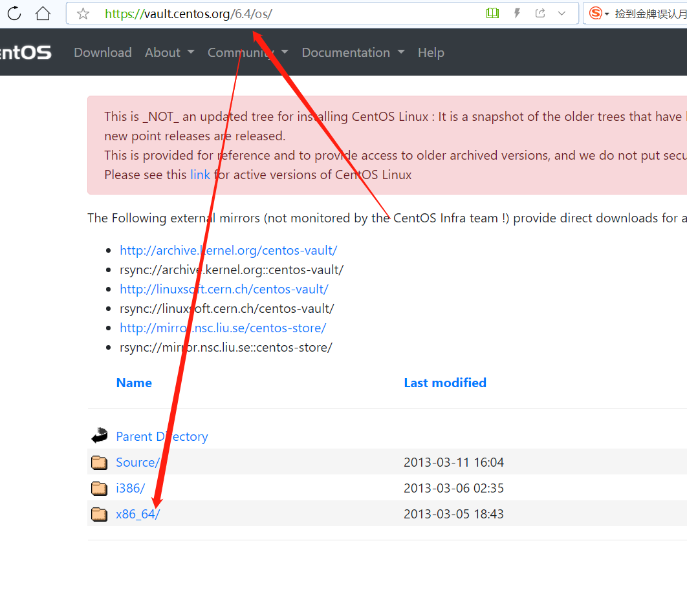The height and width of the screenshot is (616, 687).
Task: Open the i386/ folder
Action: (x=130, y=488)
